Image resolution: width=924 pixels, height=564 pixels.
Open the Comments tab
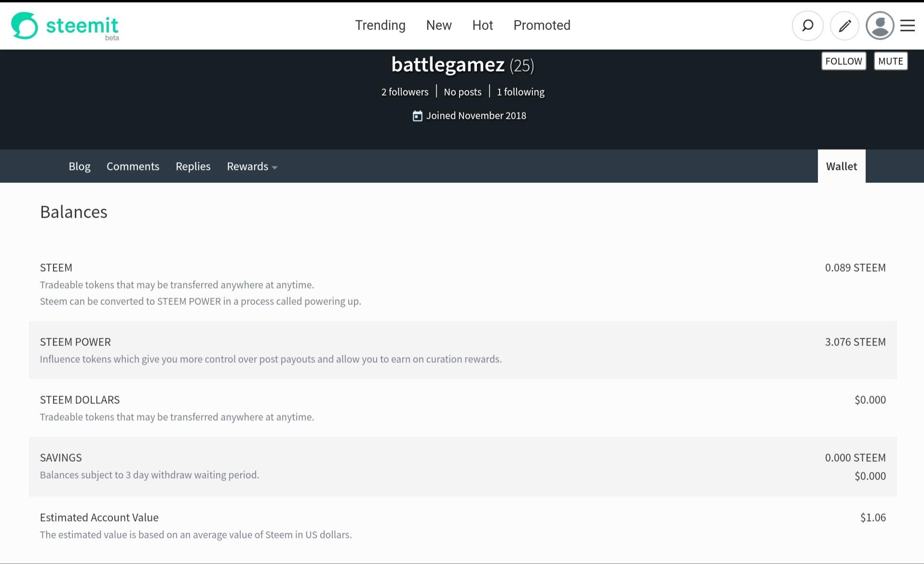(133, 166)
